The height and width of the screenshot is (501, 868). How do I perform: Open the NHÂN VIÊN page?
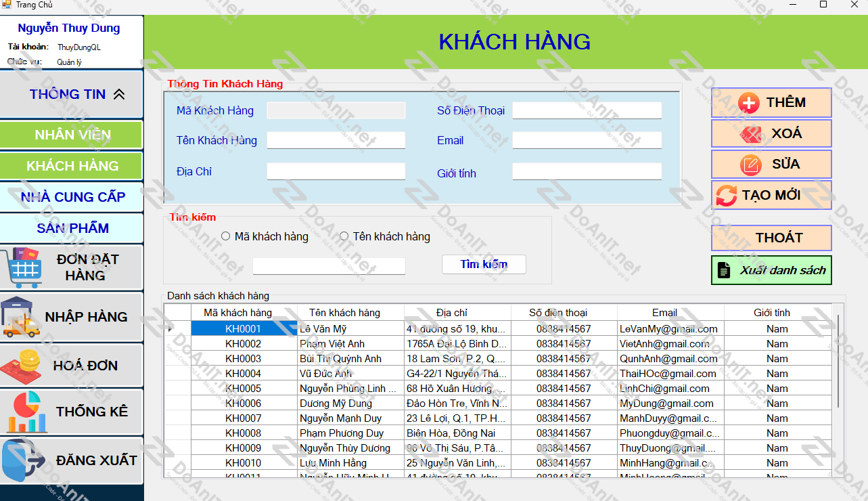[72, 135]
